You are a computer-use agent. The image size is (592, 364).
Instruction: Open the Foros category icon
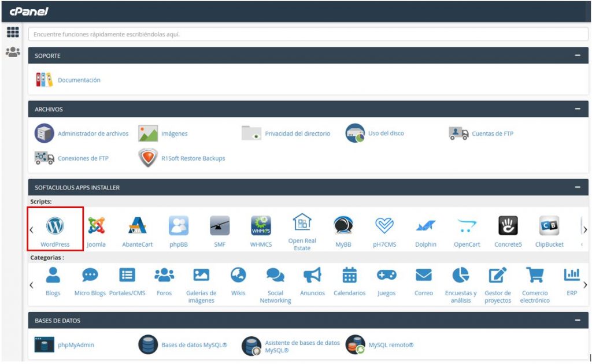(x=164, y=275)
